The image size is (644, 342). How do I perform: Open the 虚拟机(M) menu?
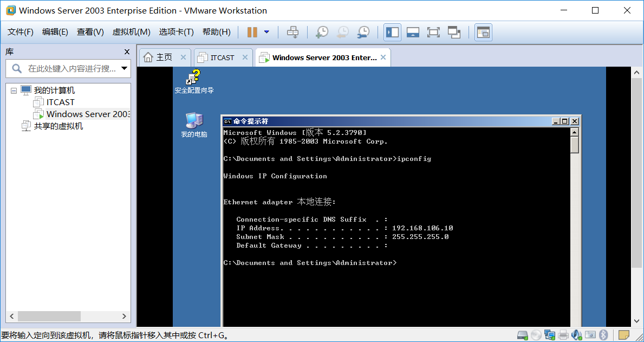[132, 32]
